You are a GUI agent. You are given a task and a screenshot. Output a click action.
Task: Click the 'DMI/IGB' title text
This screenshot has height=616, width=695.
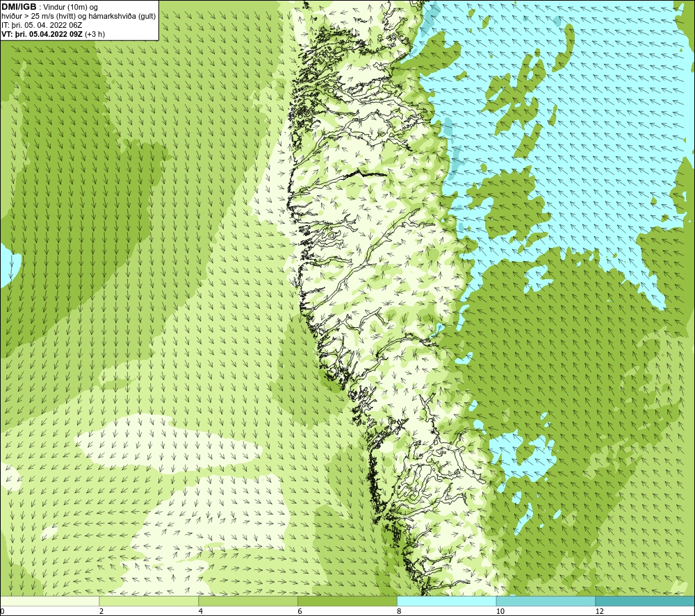(x=19, y=7)
